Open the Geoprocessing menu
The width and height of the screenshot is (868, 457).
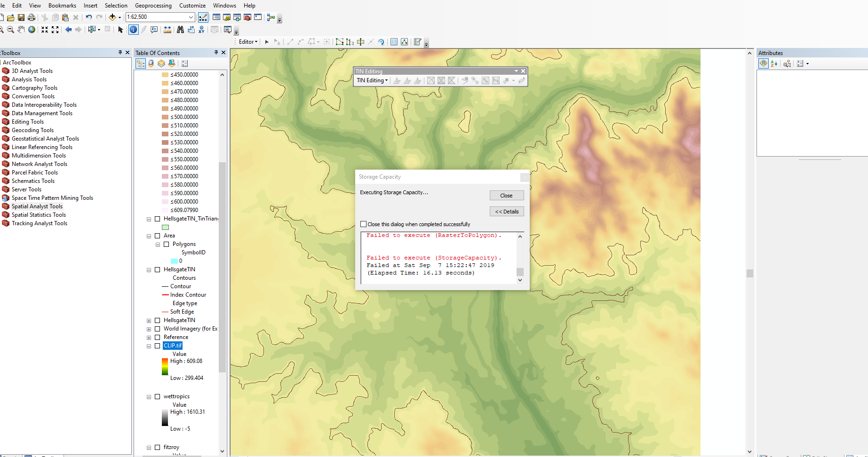153,6
